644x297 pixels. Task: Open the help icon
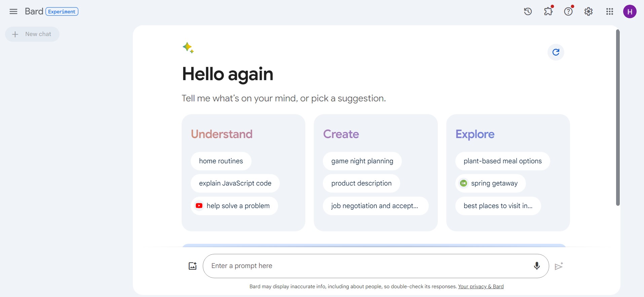[568, 11]
